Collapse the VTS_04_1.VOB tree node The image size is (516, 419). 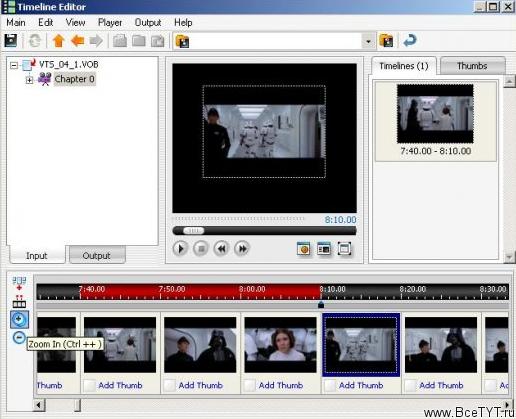pyautogui.click(x=14, y=65)
